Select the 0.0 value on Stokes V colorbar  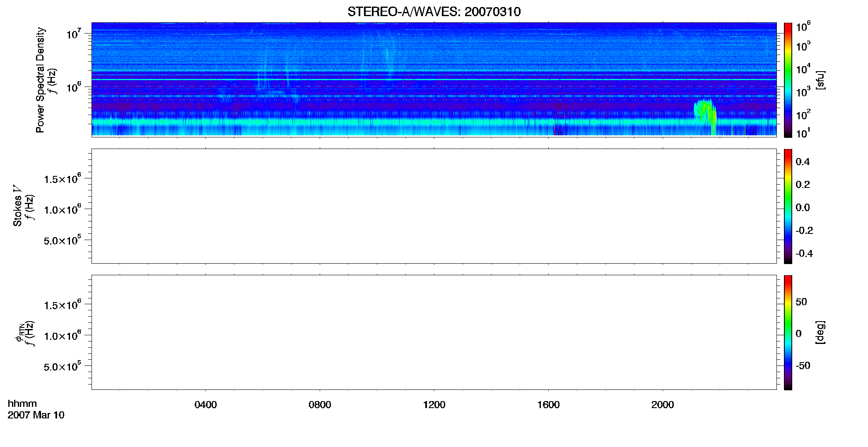coord(803,208)
